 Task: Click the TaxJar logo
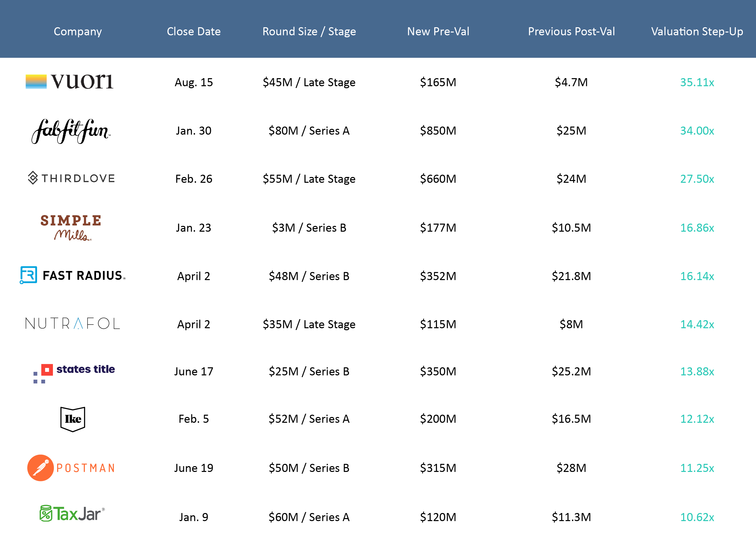pyautogui.click(x=72, y=513)
